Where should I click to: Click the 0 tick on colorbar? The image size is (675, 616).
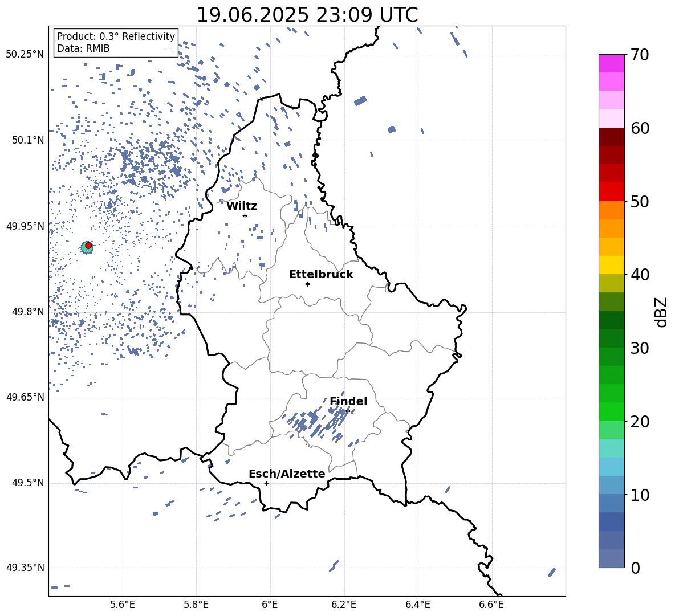[x=635, y=568]
